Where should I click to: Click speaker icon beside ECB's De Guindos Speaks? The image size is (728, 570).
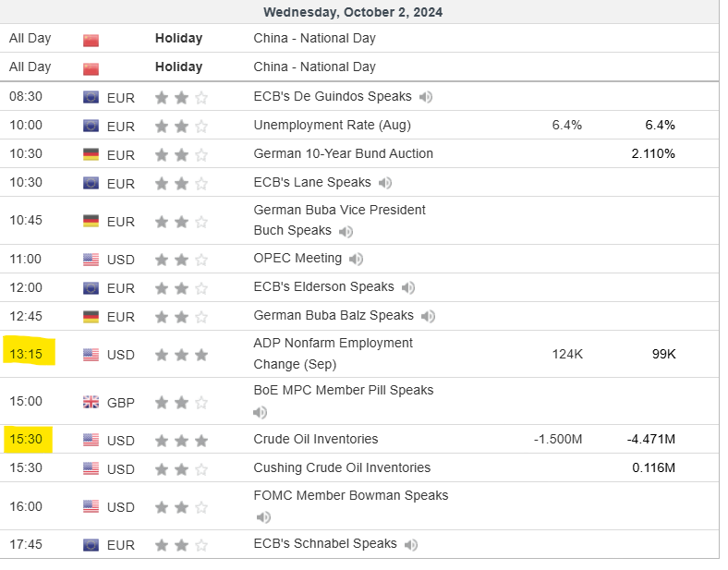point(426,97)
